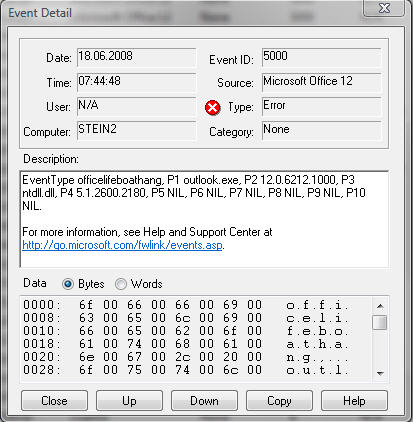Click the data row starting 0020:
413x422 pixels.
click(x=186, y=357)
